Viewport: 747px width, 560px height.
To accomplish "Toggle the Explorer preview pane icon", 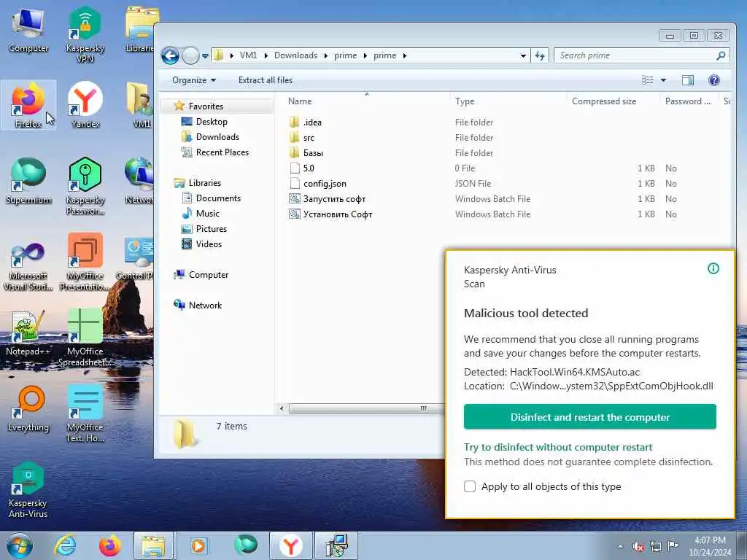I will pos(687,80).
